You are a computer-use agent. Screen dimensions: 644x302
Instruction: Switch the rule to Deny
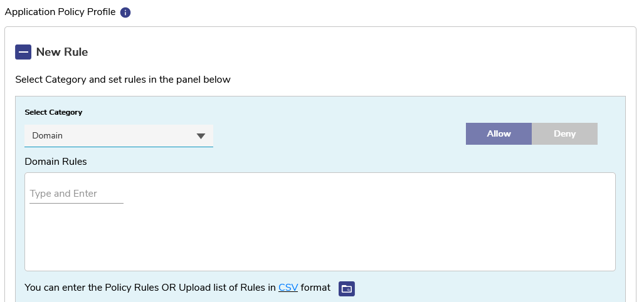(564, 133)
